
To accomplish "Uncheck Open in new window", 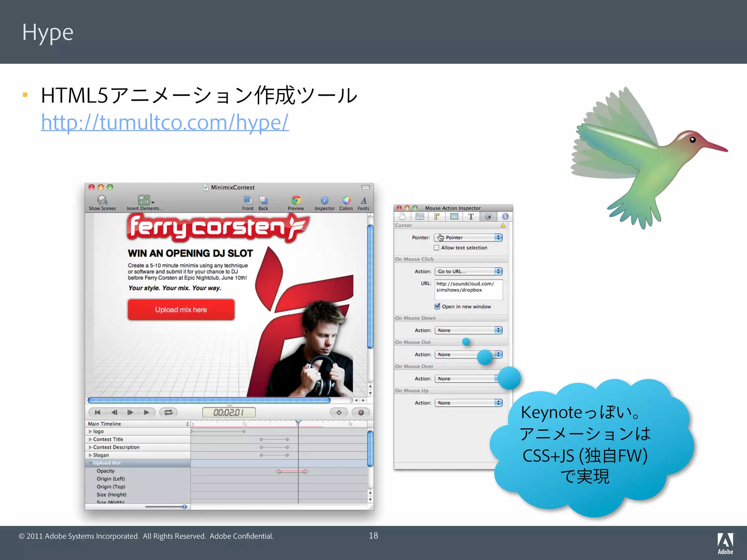I will click(437, 306).
